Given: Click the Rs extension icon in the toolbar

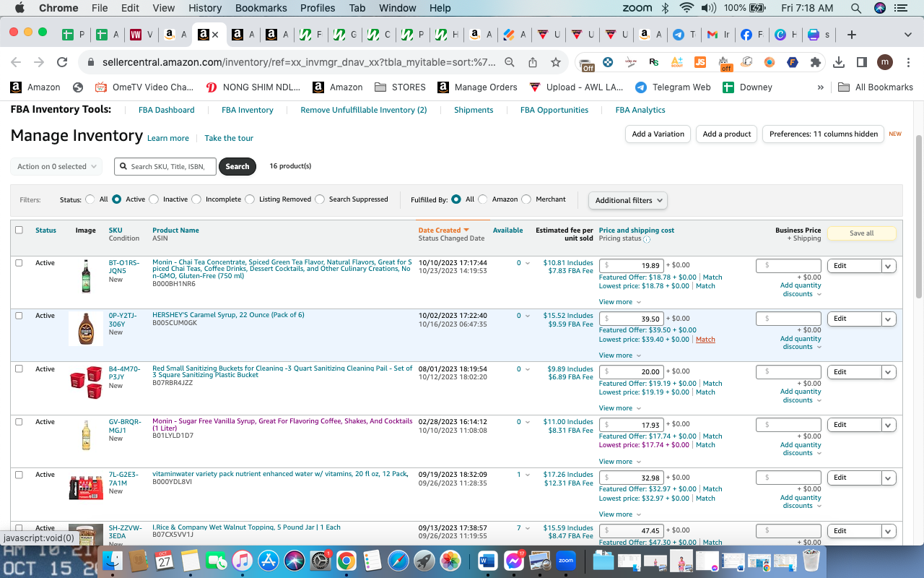Looking at the screenshot, I should [654, 62].
